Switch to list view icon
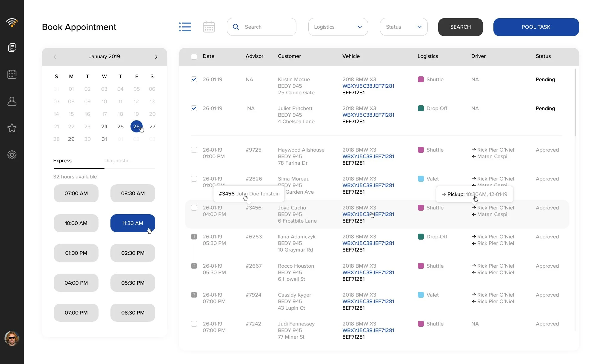This screenshot has width=597, height=364. 185,27
